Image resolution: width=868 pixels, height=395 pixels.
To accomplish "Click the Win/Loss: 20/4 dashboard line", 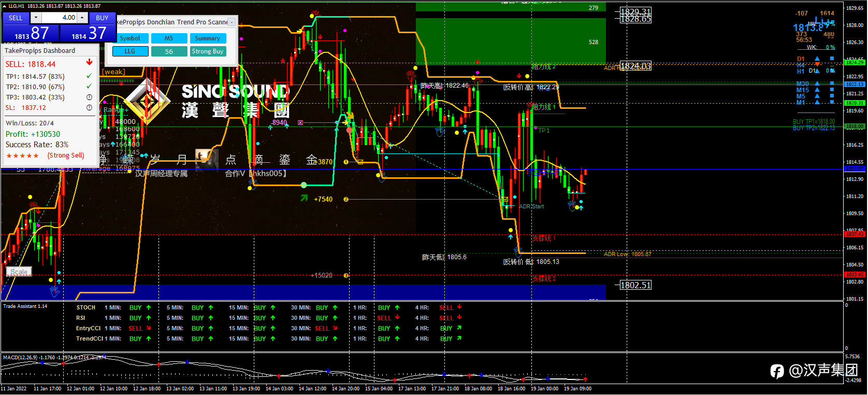I will pos(30,123).
